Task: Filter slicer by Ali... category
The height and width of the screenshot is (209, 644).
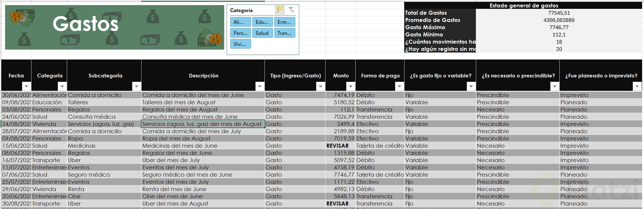Action: 241,22
